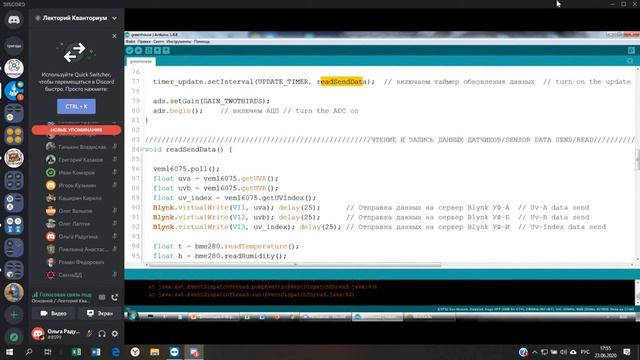
Task: Open the Arduino tab options dropdown arrow
Action: [x=630, y=61]
